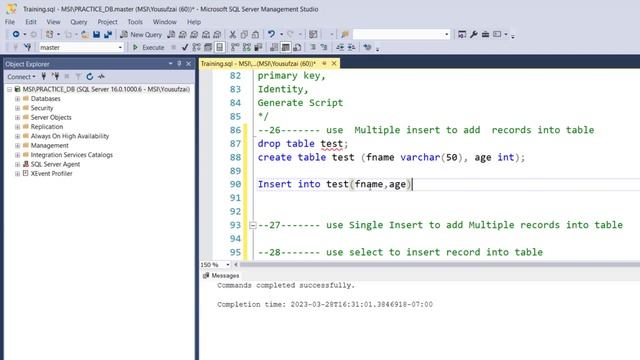The image size is (640, 360).
Task: Click the Open File folder icon
Action: coord(85,35)
